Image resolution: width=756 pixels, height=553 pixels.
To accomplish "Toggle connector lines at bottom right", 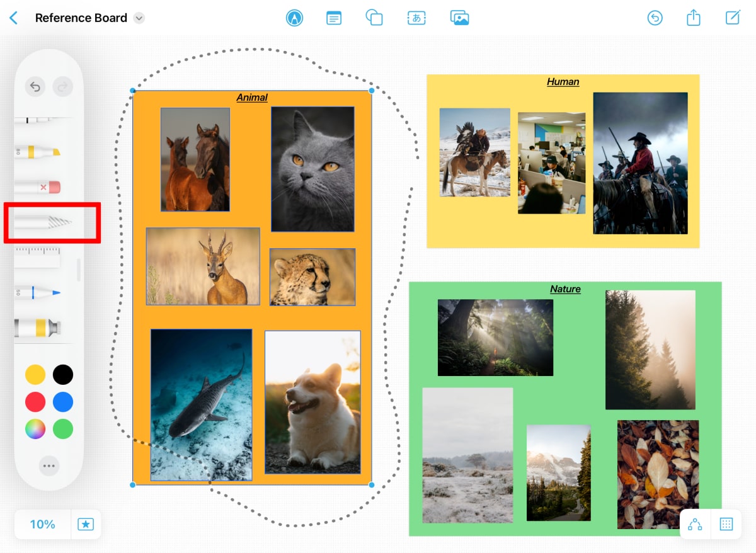I will tap(695, 524).
